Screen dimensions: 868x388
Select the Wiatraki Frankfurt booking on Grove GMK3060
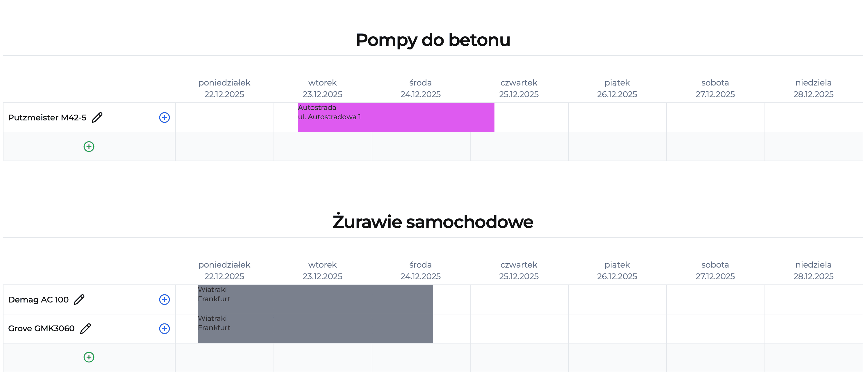(315, 328)
